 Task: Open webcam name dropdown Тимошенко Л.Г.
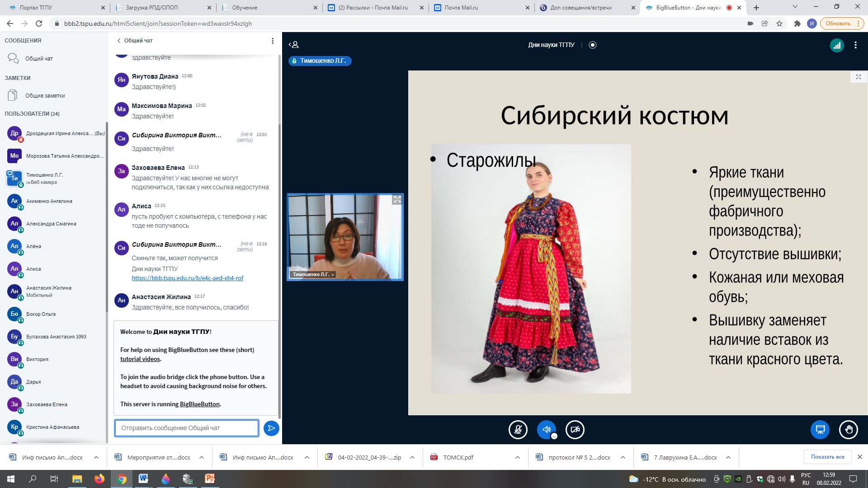pos(313,274)
